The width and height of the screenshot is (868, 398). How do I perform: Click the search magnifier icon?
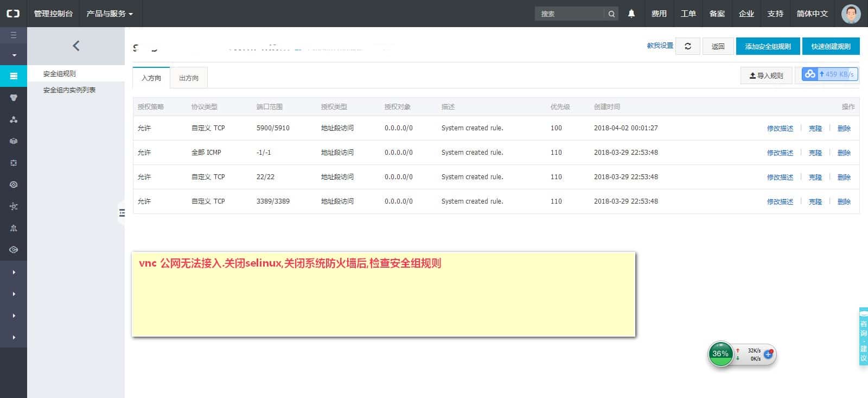coord(611,14)
